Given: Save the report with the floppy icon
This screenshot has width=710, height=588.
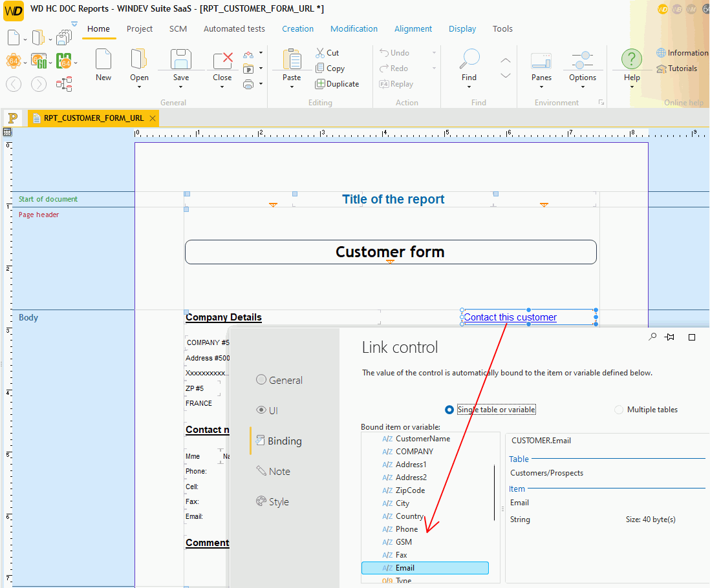Looking at the screenshot, I should 180,59.
